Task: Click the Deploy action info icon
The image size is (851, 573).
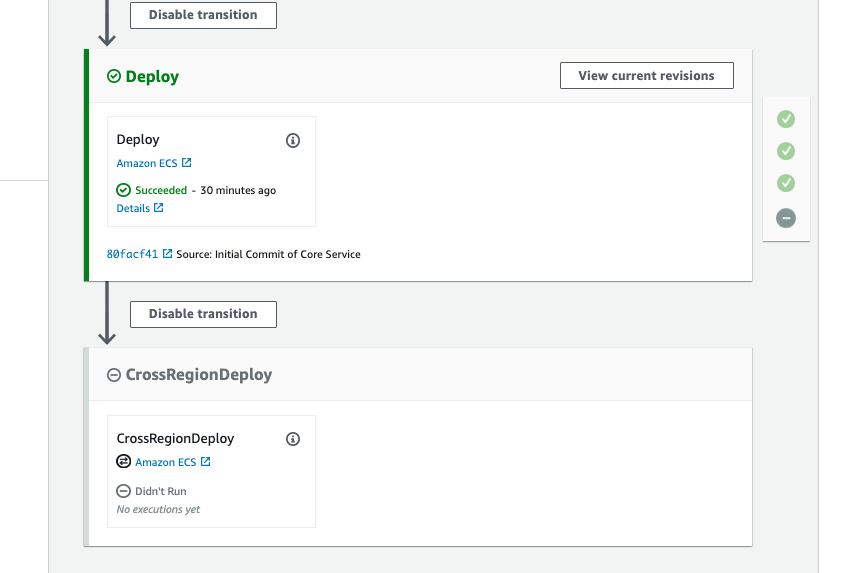Action: (293, 141)
